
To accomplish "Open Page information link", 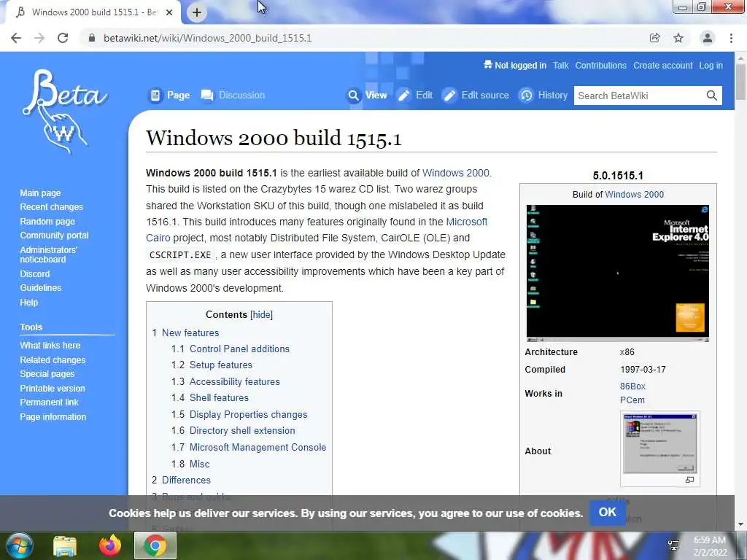I will 53,417.
